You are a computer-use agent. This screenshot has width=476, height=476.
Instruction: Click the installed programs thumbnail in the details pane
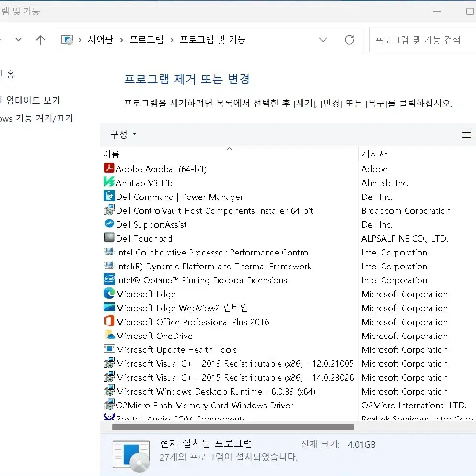[x=131, y=455]
